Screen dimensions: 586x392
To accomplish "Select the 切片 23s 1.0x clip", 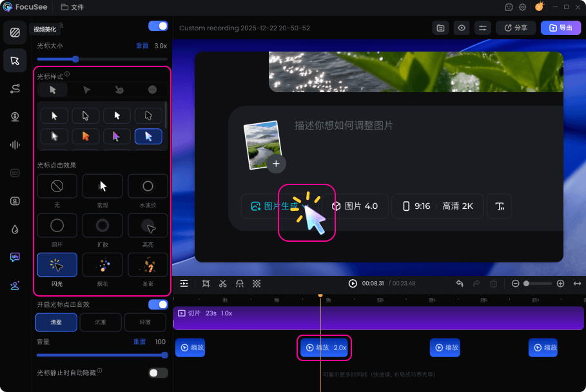I will point(378,318).
